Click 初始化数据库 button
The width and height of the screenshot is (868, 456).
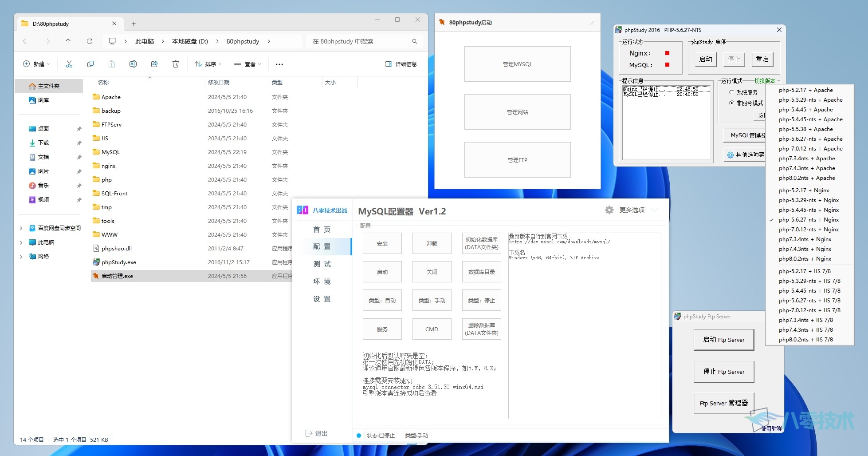[x=482, y=243]
